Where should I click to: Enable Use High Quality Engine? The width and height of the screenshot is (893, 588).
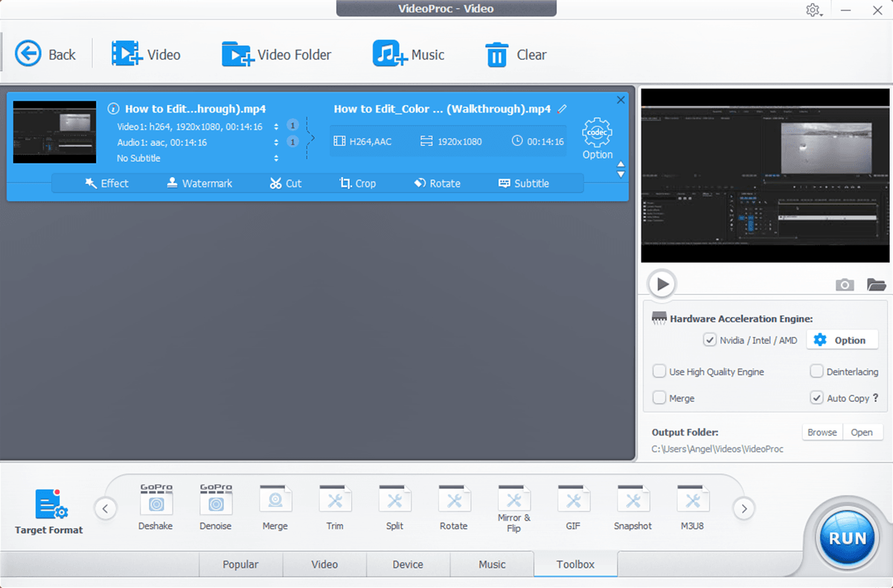pos(659,371)
